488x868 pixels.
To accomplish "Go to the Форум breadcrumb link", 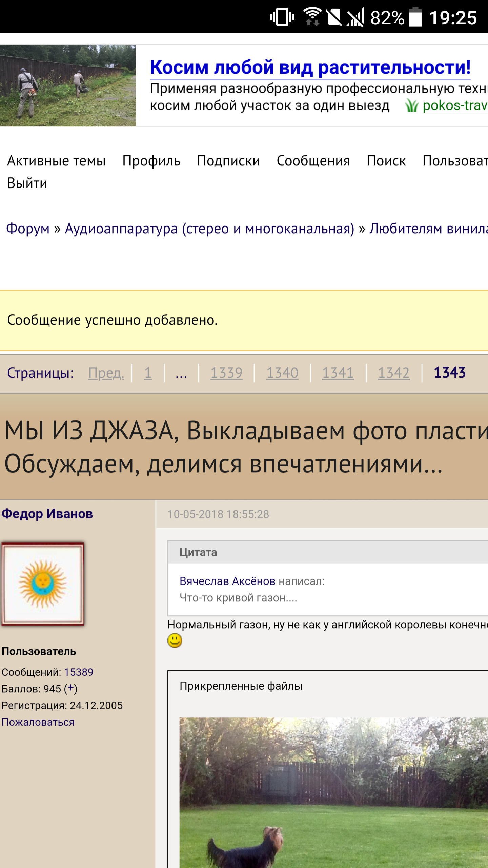I will [x=28, y=229].
